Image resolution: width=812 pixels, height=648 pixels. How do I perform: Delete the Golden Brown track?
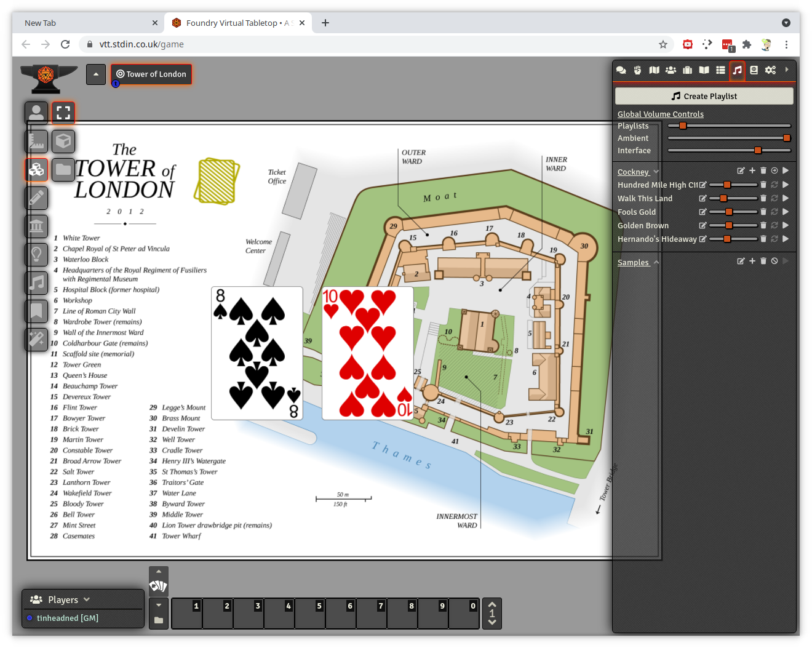click(763, 225)
